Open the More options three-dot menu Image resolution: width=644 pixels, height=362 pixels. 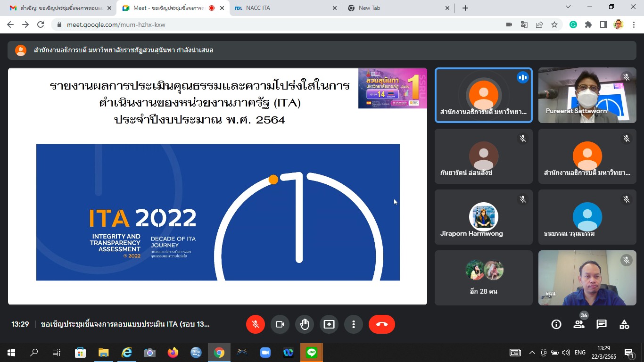pos(354,324)
